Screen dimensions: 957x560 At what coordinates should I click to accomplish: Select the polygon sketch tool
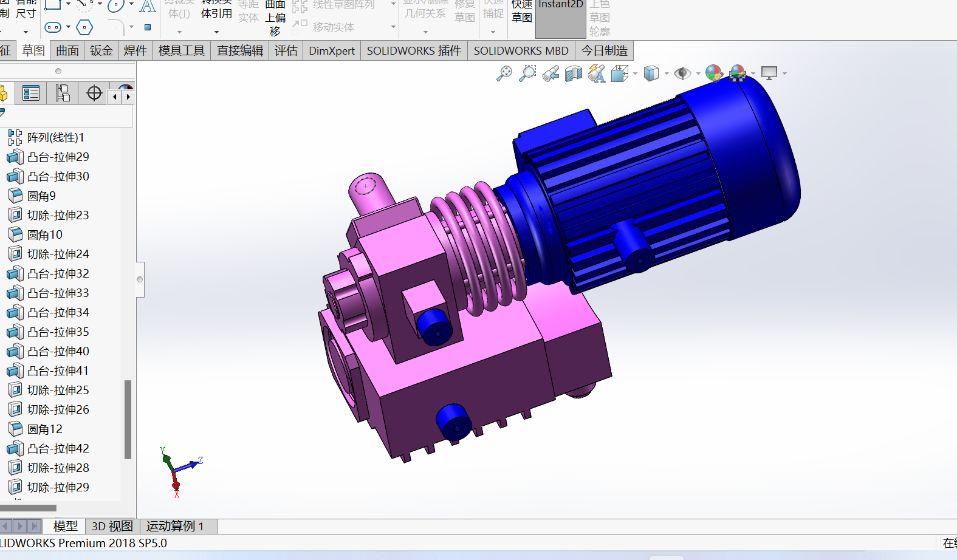click(x=84, y=27)
